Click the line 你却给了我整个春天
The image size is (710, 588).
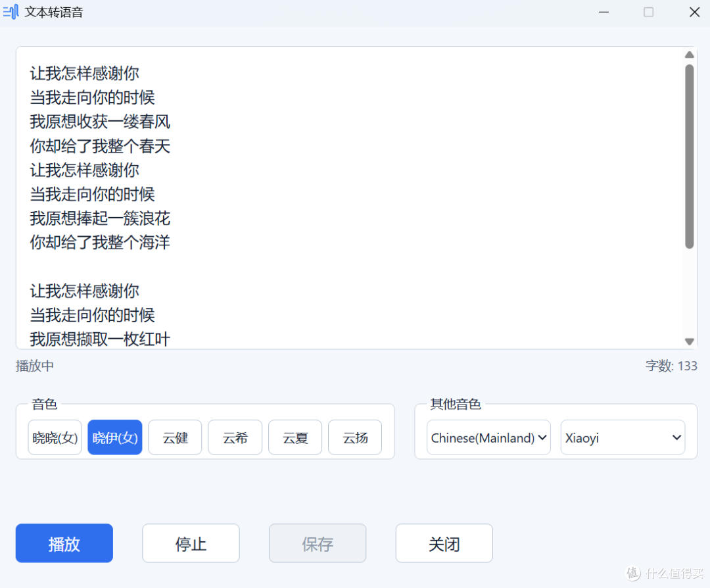100,146
